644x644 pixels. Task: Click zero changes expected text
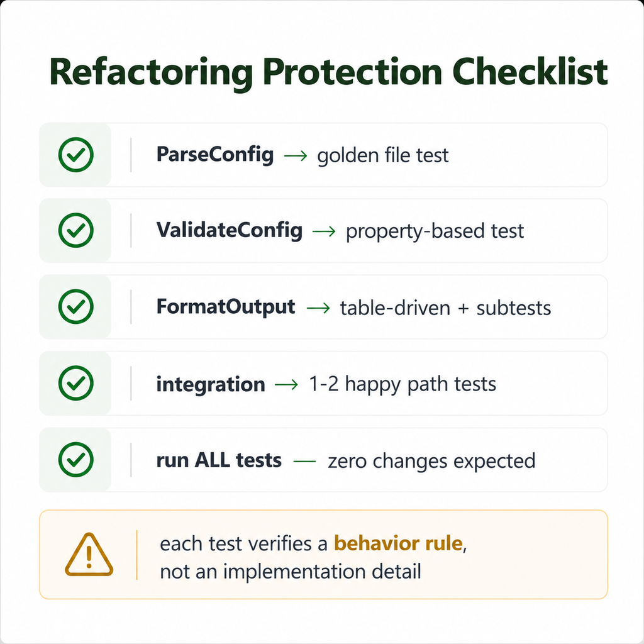(x=431, y=461)
